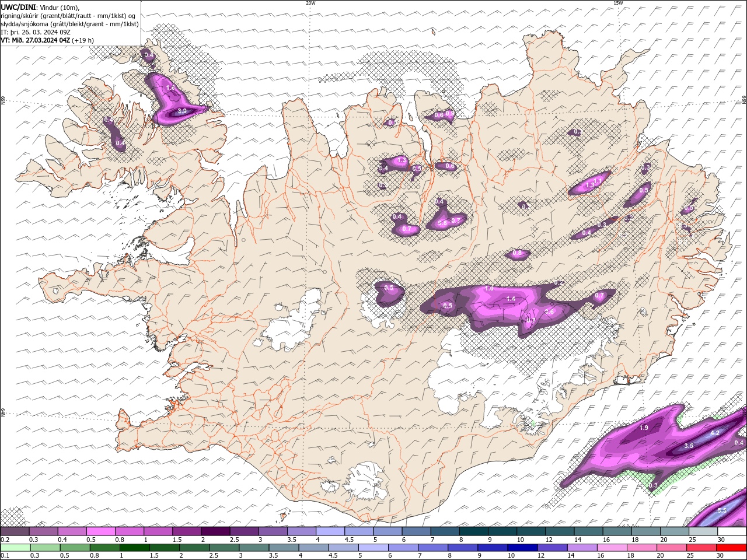
Task: Click the 0.1 label under the lower scale
Action: tap(4, 556)
